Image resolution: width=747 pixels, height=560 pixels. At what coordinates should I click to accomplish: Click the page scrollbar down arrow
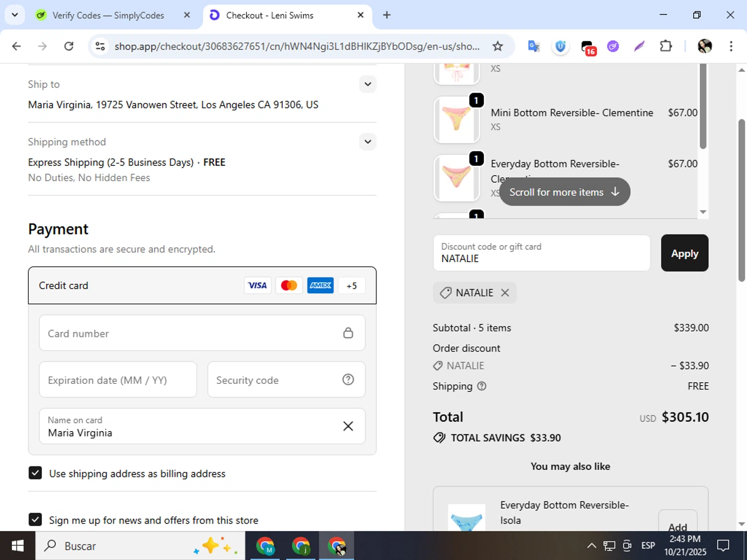(x=742, y=524)
